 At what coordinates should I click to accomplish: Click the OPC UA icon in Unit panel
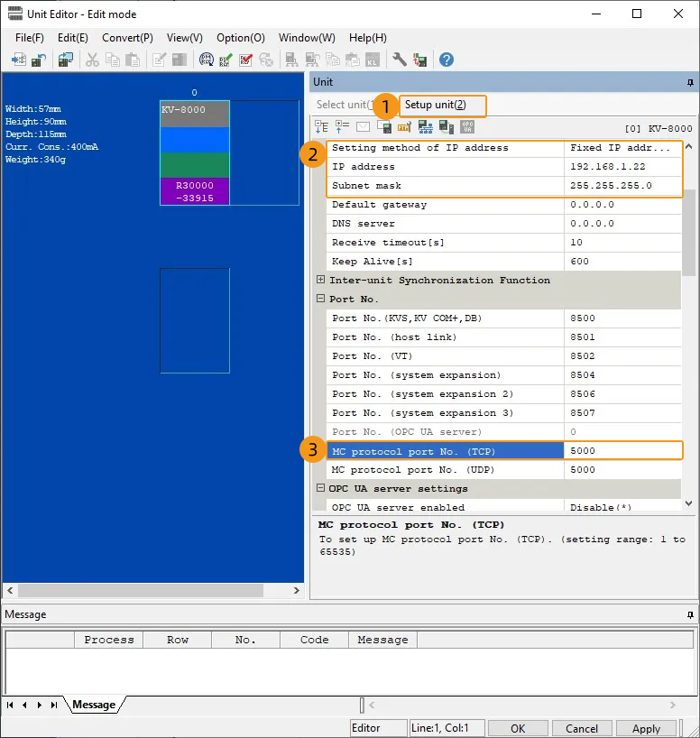pyautogui.click(x=467, y=128)
